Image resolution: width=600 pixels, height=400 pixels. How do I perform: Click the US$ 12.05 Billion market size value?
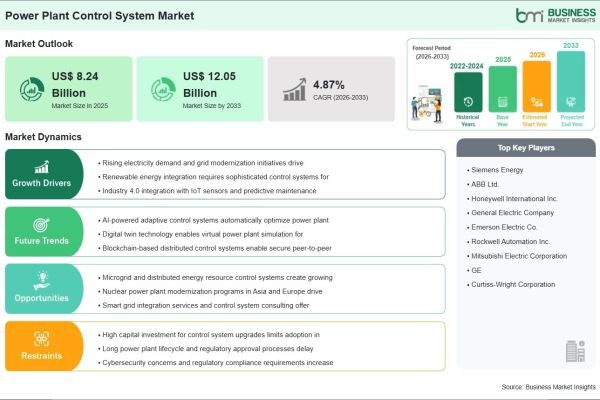(209, 85)
